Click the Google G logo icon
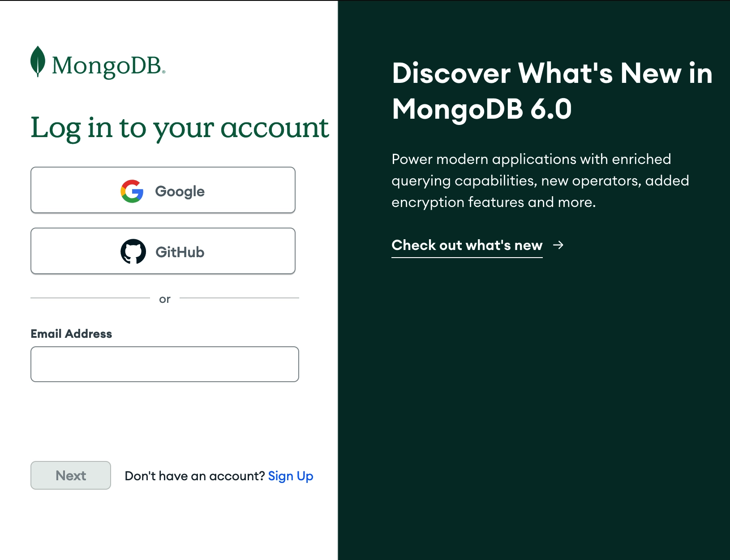Viewport: 730px width, 560px height. (x=132, y=191)
